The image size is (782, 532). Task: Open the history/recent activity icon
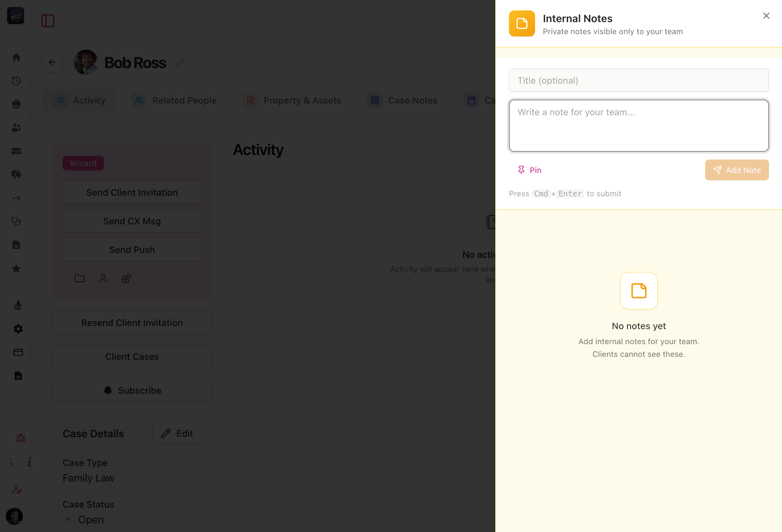click(16, 81)
